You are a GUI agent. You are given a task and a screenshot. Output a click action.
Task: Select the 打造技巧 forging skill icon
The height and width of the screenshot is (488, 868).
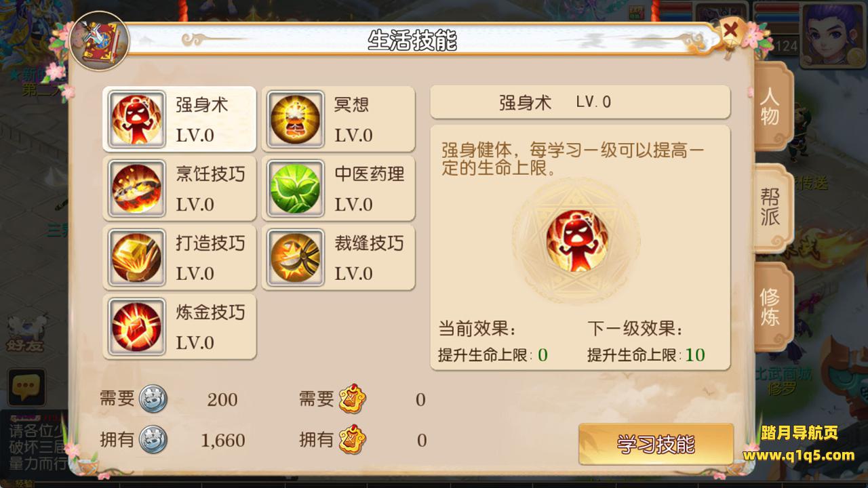pyautogui.click(x=137, y=258)
